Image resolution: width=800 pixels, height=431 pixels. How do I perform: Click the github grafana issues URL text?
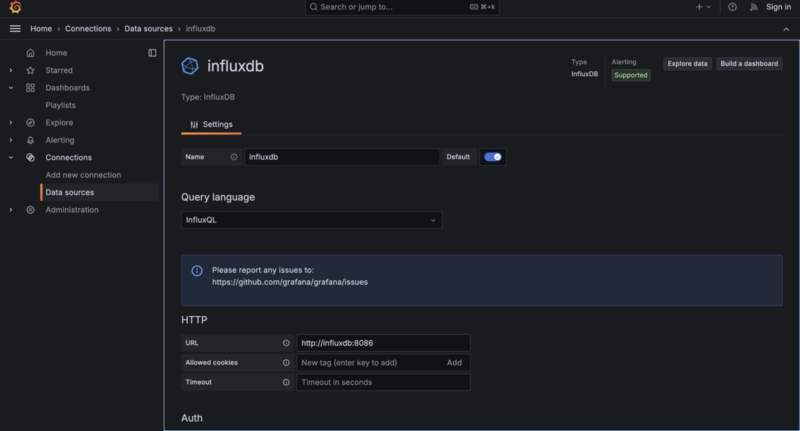[290, 283]
